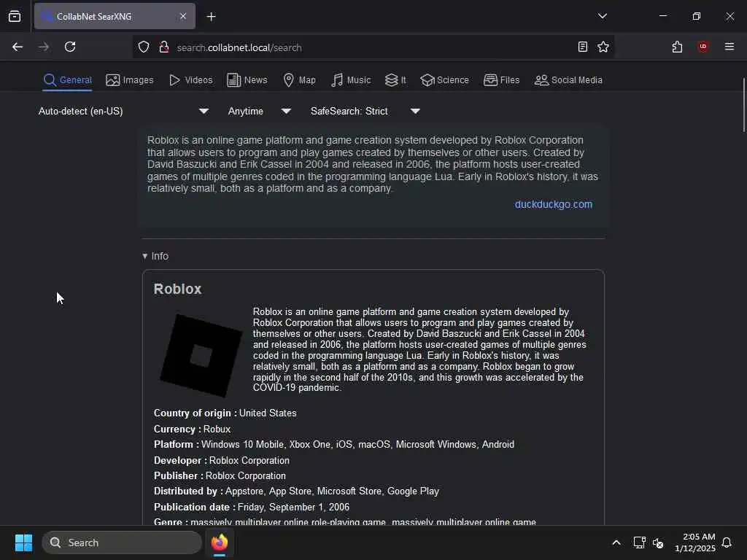The width and height of the screenshot is (747, 560).
Task: Click the network status tray icon
Action: (639, 542)
